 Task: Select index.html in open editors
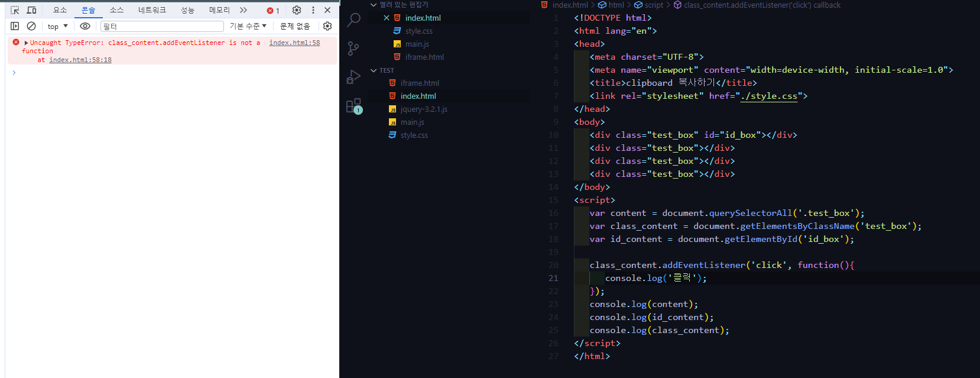[x=423, y=18]
